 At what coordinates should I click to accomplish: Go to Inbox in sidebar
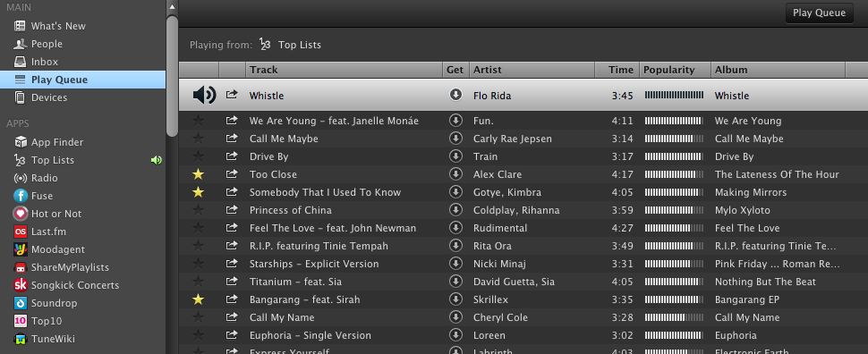click(36, 62)
